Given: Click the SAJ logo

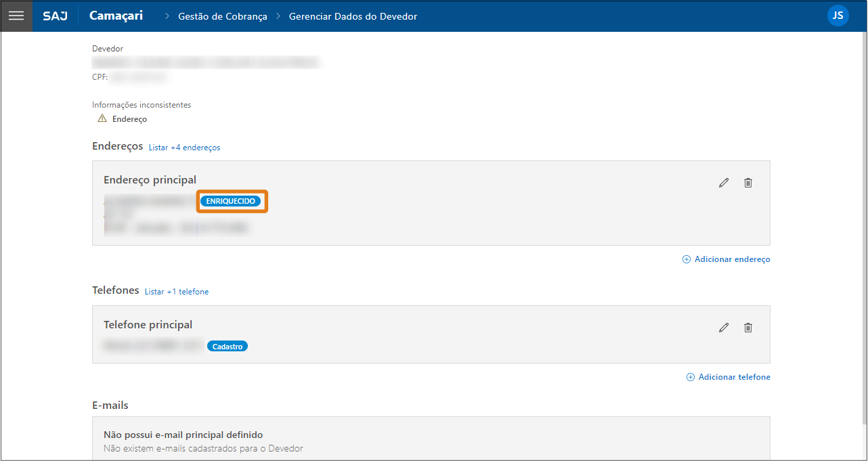Looking at the screenshot, I should pyautogui.click(x=54, y=16).
